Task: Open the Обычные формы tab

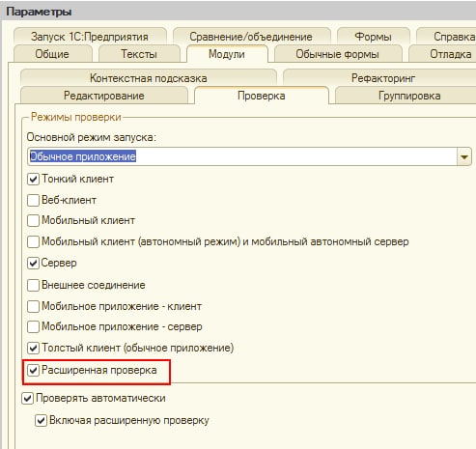Action: [337, 54]
